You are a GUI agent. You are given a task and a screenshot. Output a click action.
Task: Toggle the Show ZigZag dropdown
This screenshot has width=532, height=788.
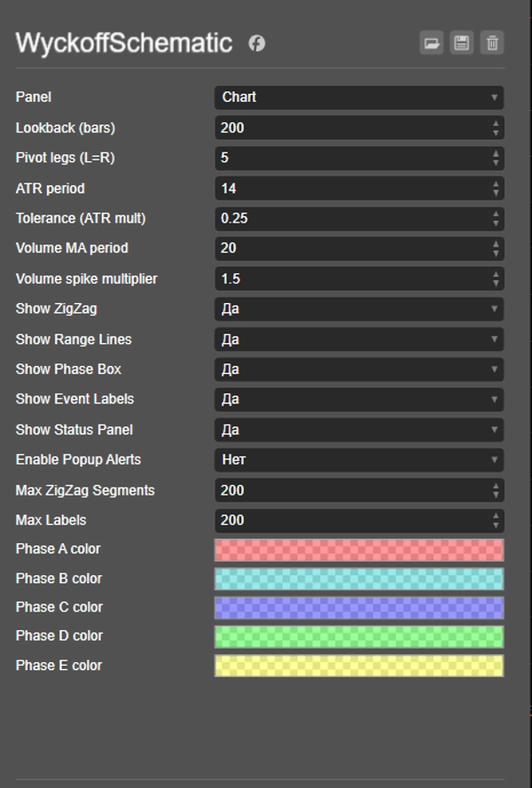coord(358,309)
